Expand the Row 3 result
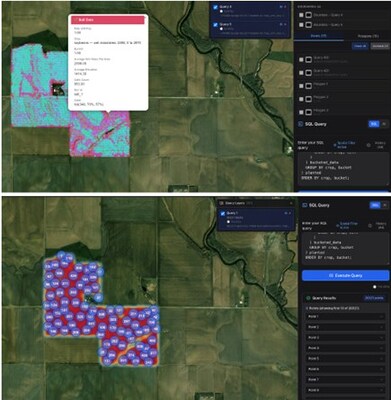This screenshot has width=391, height=400. tap(345, 338)
